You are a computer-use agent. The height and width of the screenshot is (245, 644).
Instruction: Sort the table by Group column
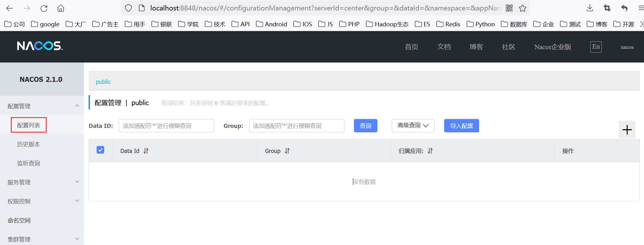pyautogui.click(x=287, y=151)
